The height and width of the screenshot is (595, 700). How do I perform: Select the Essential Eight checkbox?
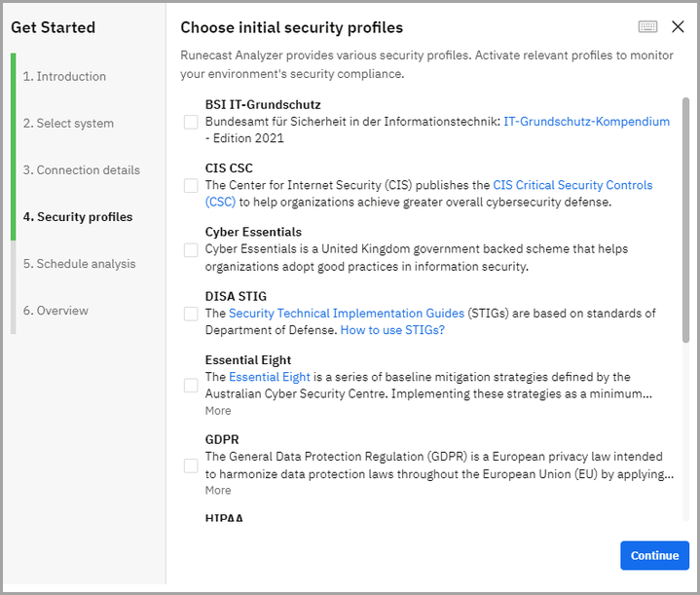click(191, 386)
